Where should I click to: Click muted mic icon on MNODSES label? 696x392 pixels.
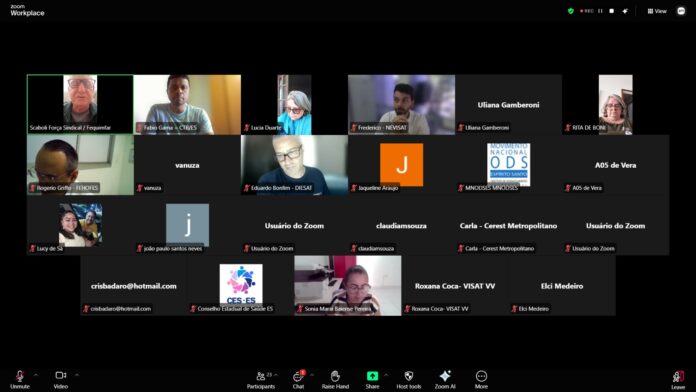461,188
